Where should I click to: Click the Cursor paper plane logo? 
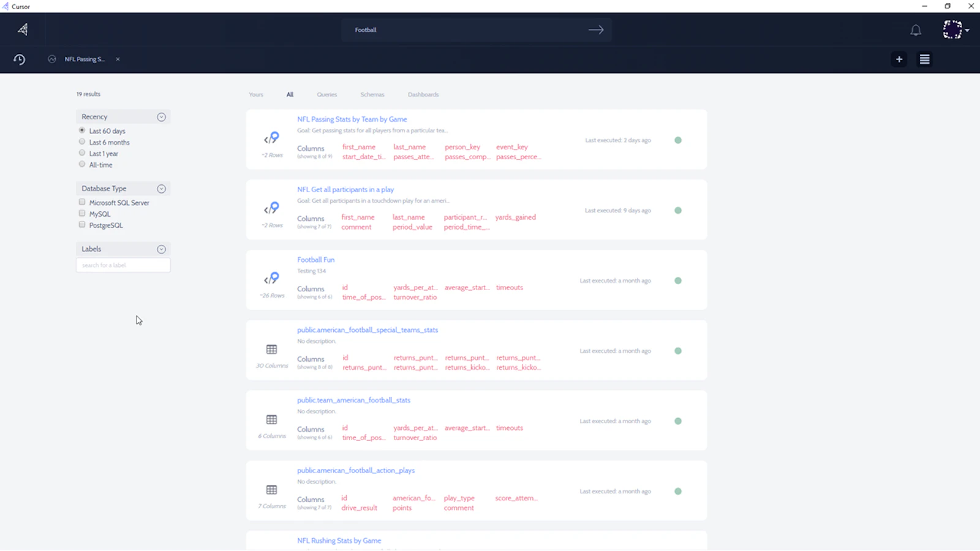pyautogui.click(x=23, y=29)
